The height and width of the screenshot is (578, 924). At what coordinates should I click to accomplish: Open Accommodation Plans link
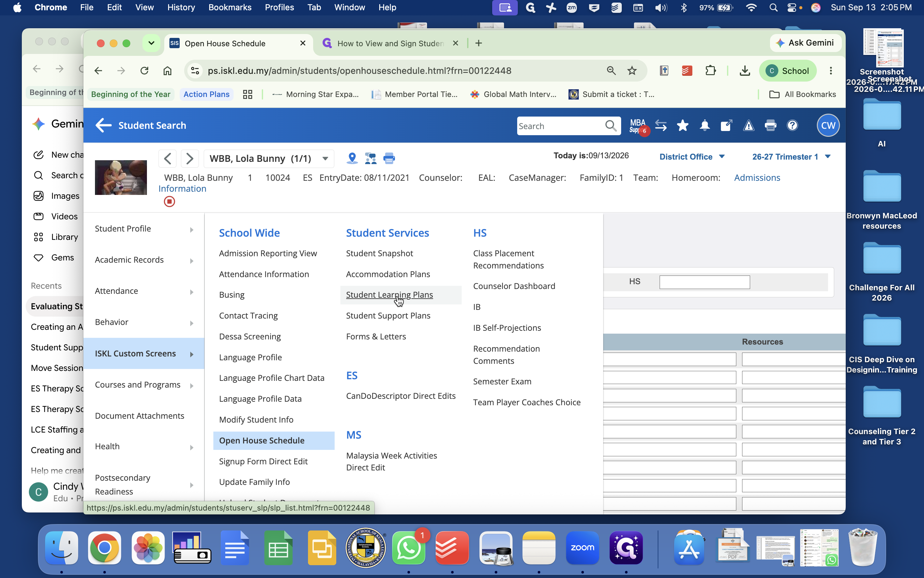click(x=388, y=274)
